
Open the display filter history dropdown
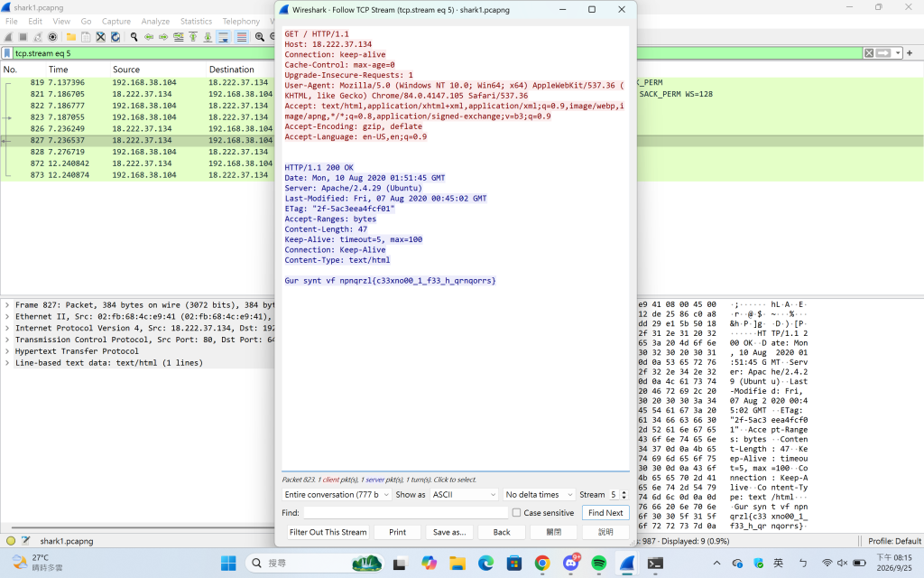click(898, 53)
